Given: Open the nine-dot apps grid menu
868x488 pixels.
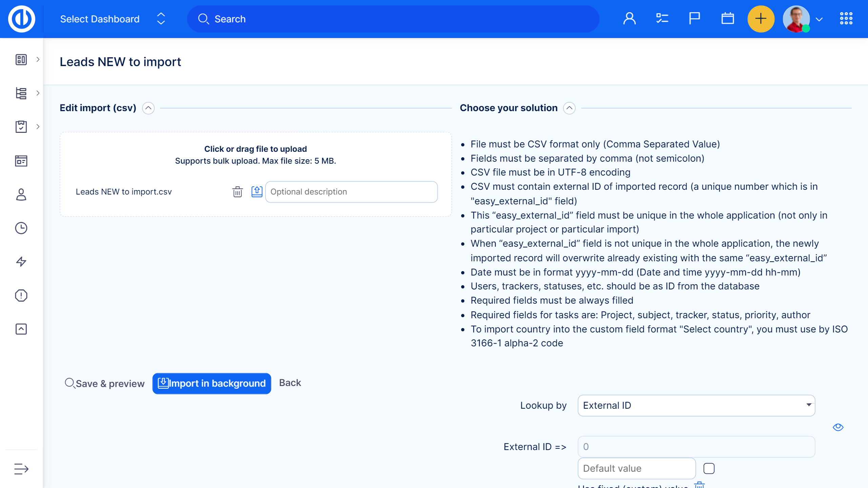Looking at the screenshot, I should pyautogui.click(x=846, y=19).
